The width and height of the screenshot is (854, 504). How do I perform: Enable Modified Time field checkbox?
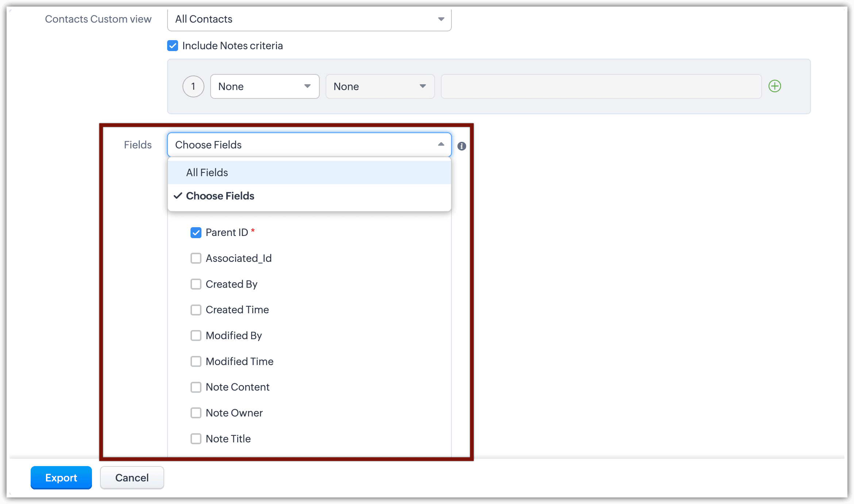point(196,361)
